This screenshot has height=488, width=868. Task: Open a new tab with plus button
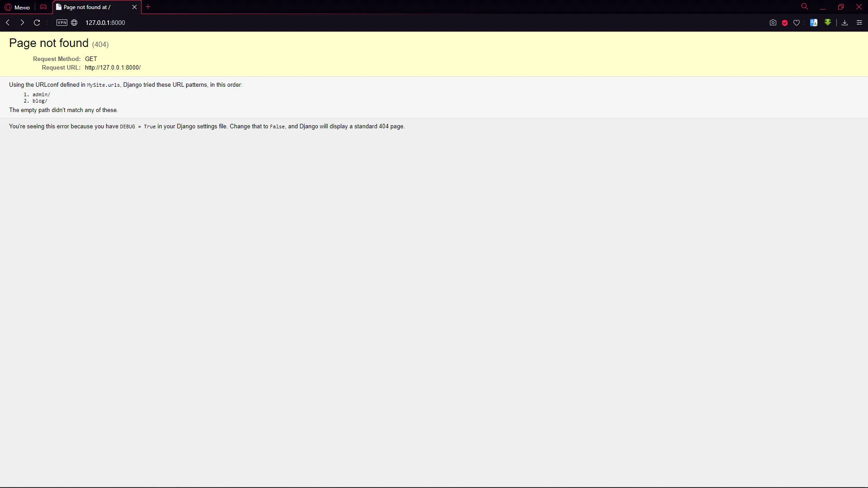(x=148, y=7)
